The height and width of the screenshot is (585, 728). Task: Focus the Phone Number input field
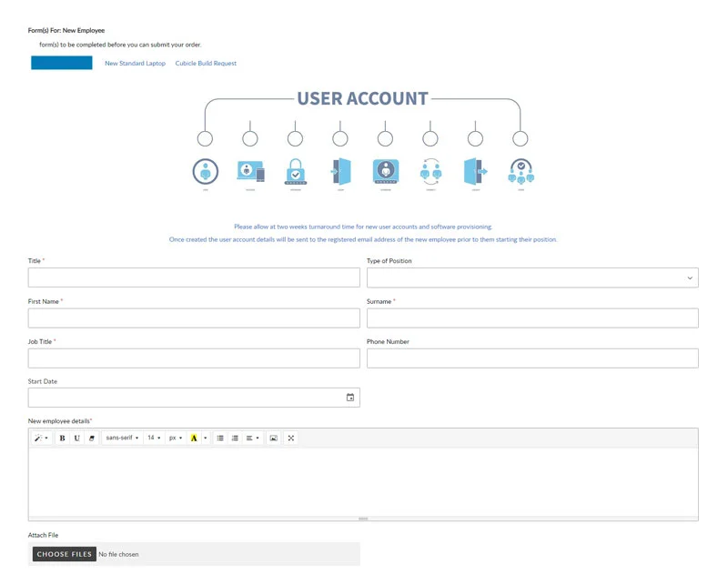[x=532, y=358]
